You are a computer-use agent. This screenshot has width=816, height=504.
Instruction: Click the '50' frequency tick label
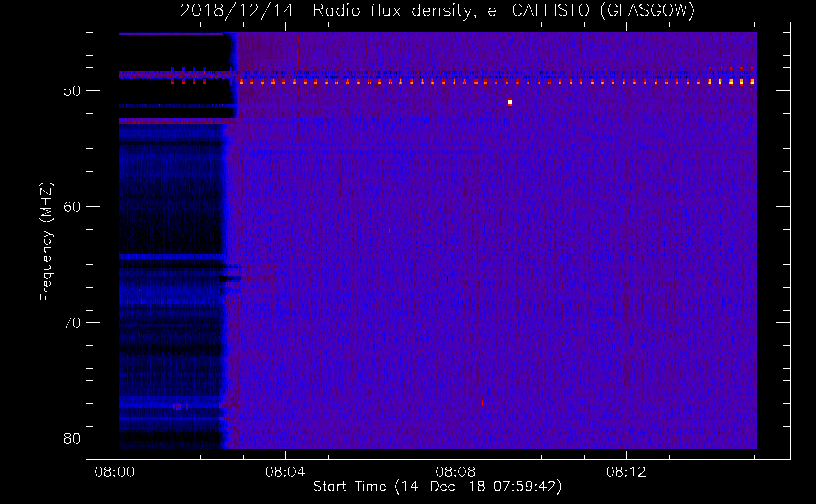tap(72, 91)
